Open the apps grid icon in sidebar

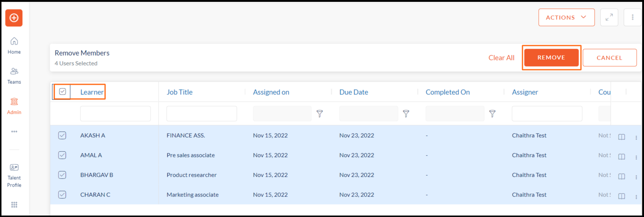point(14,205)
